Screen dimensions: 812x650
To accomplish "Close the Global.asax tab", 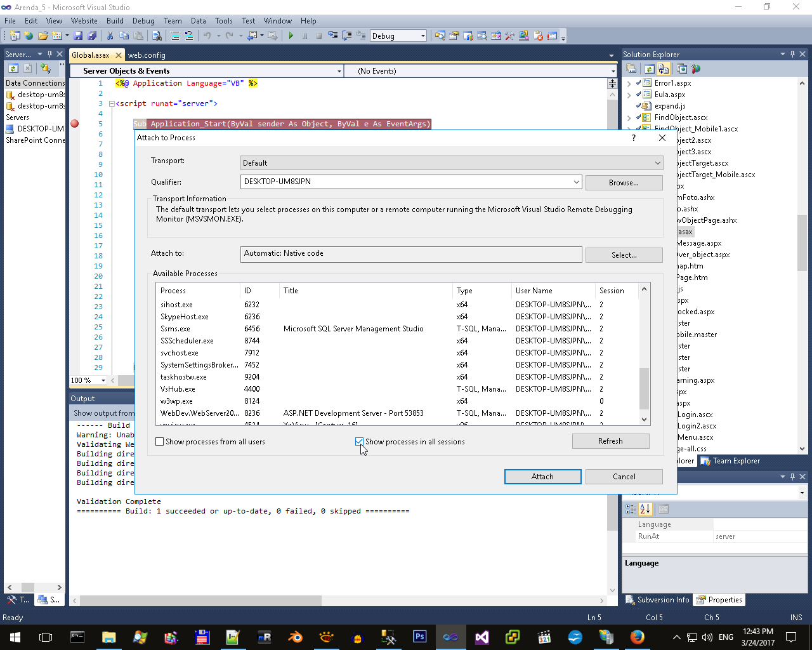I will pyautogui.click(x=119, y=55).
